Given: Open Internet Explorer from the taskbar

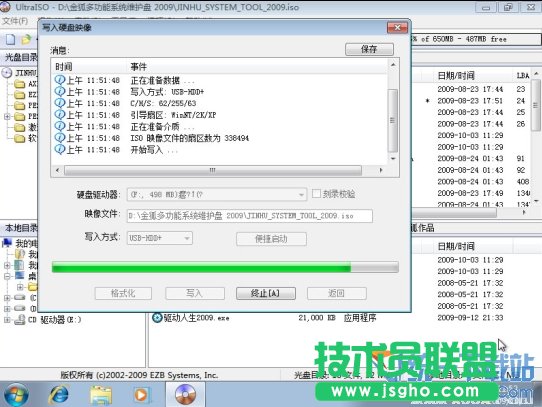Looking at the screenshot, I should point(58,394).
